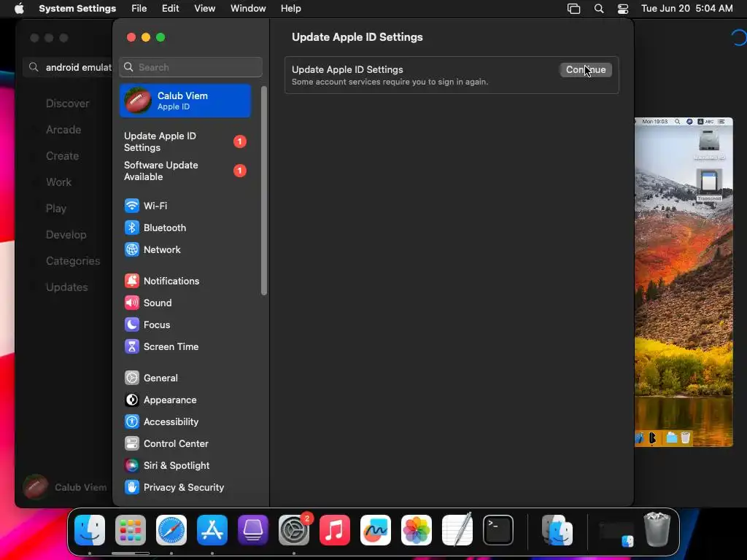Click the clock date in menu bar
Screen dimensions: 747x560
(x=687, y=9)
